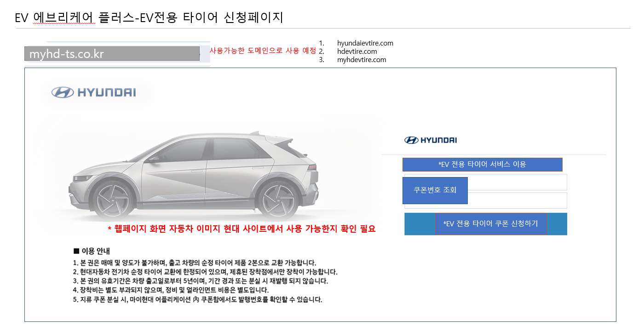644x332 pixels.
Task: Select guidance item 3 about 유효기간 5년
Action: (200, 281)
